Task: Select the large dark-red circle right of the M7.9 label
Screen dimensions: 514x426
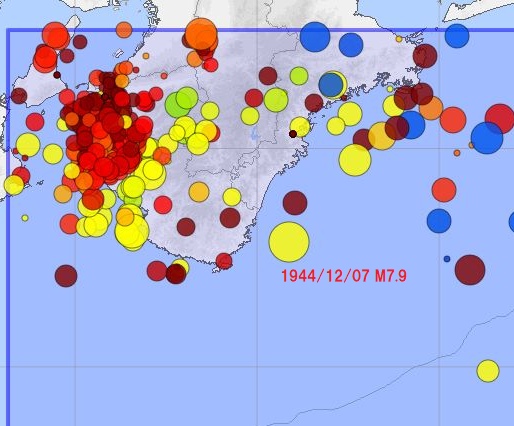Action: pos(470,270)
